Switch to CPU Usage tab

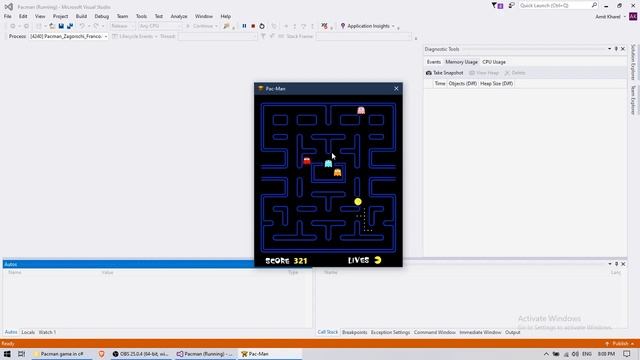point(494,62)
